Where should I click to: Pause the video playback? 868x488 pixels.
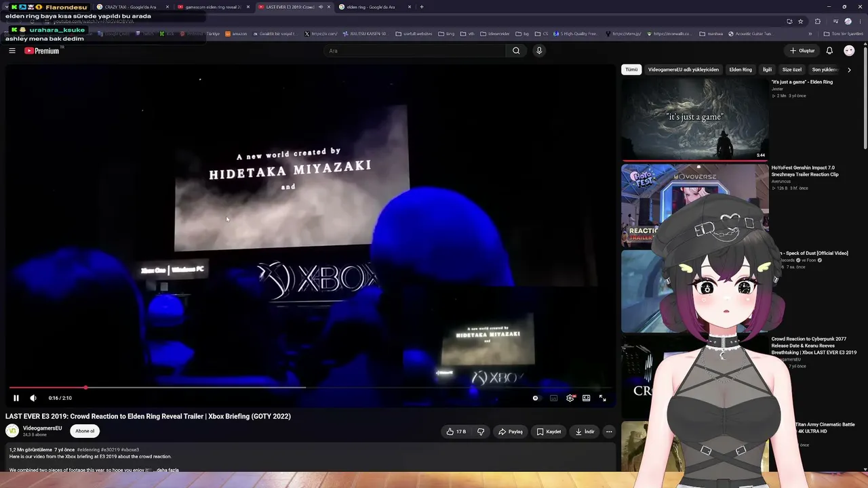[x=16, y=398]
